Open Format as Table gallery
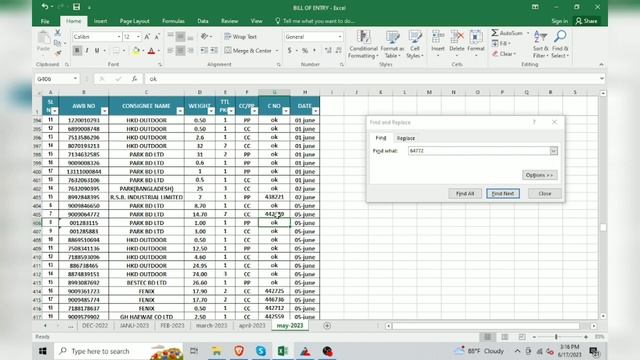The height and width of the screenshot is (360, 640). [392, 44]
